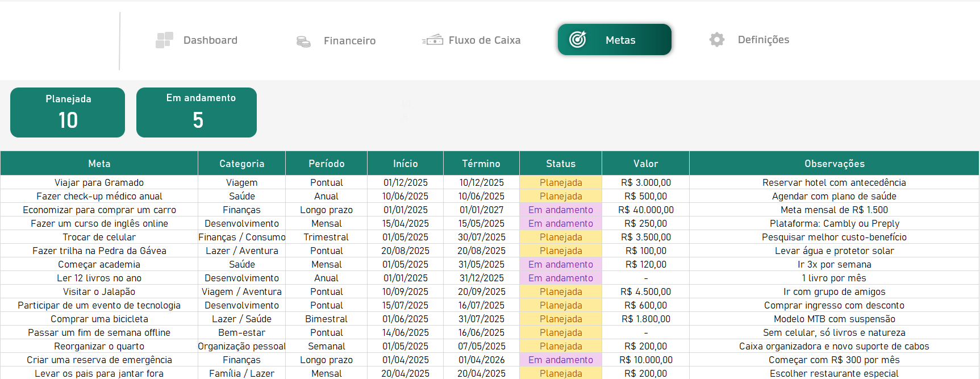Go to Fluxo de Caixa

click(484, 40)
